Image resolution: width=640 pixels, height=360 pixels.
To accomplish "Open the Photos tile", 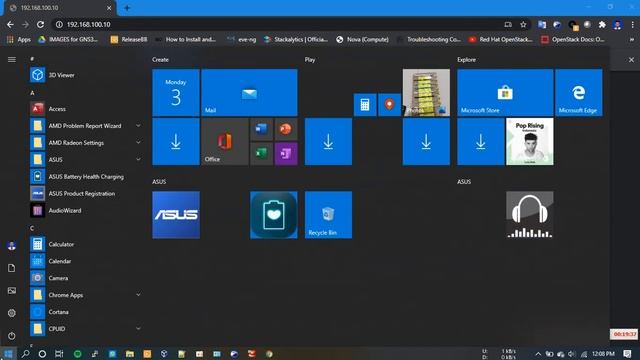I will tap(426, 93).
